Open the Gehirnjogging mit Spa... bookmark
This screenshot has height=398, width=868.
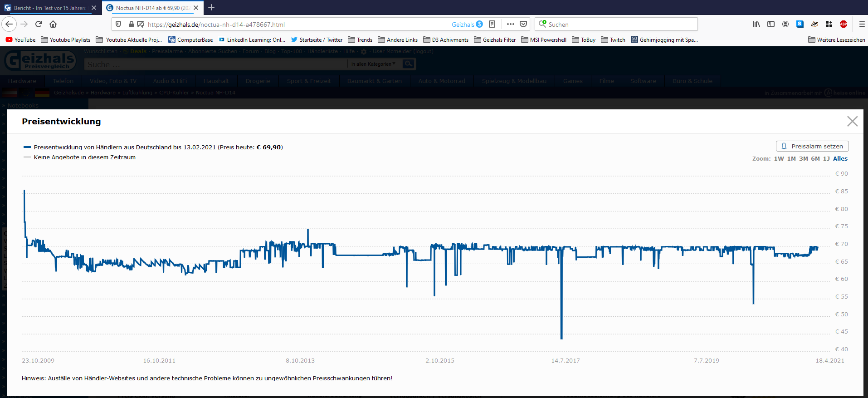tap(664, 40)
